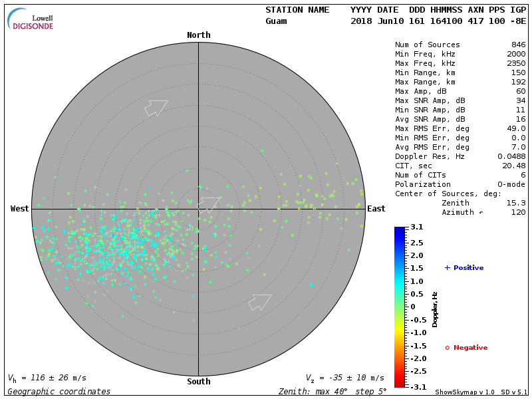Click the Vh horizontal velocity readout
This screenshot has height=399, width=532.
(x=46, y=378)
